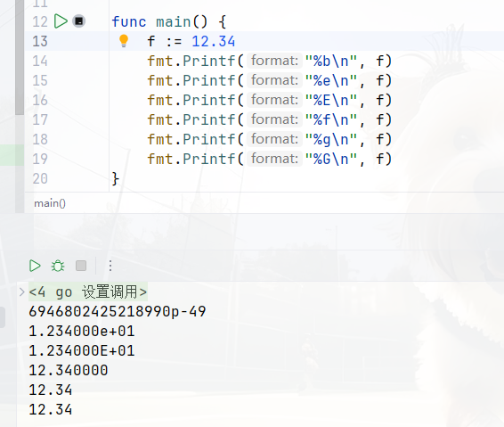504x427 pixels.
Task: Click the "%g\n" format string
Action: pos(330,139)
